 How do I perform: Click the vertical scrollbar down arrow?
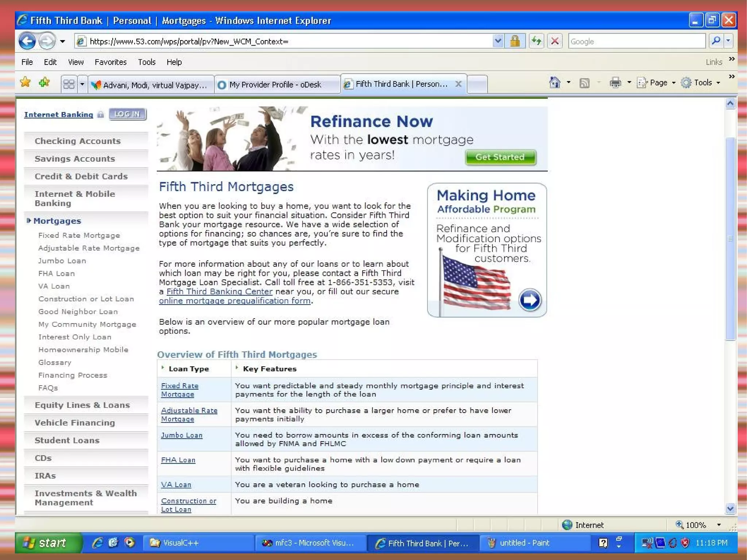pos(730,508)
